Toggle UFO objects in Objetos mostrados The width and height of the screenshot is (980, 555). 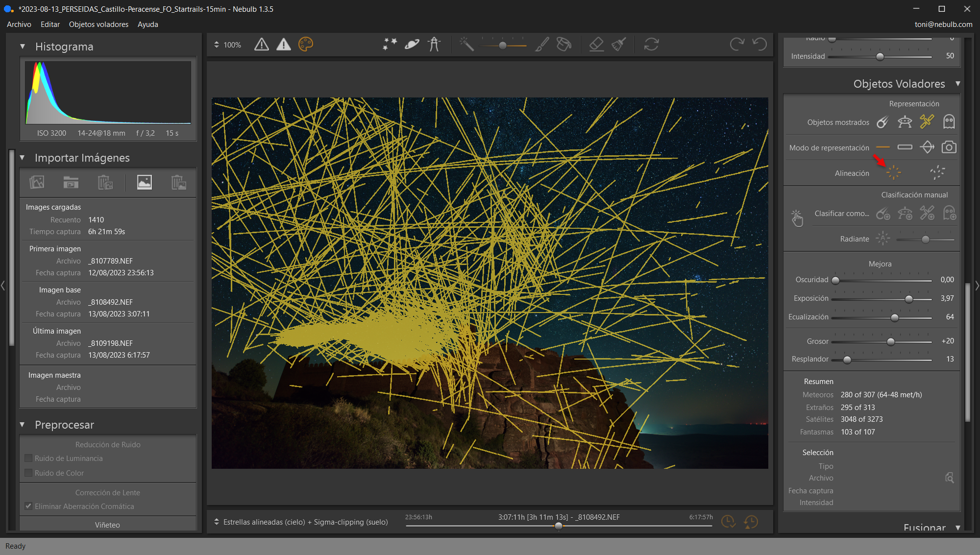(905, 122)
